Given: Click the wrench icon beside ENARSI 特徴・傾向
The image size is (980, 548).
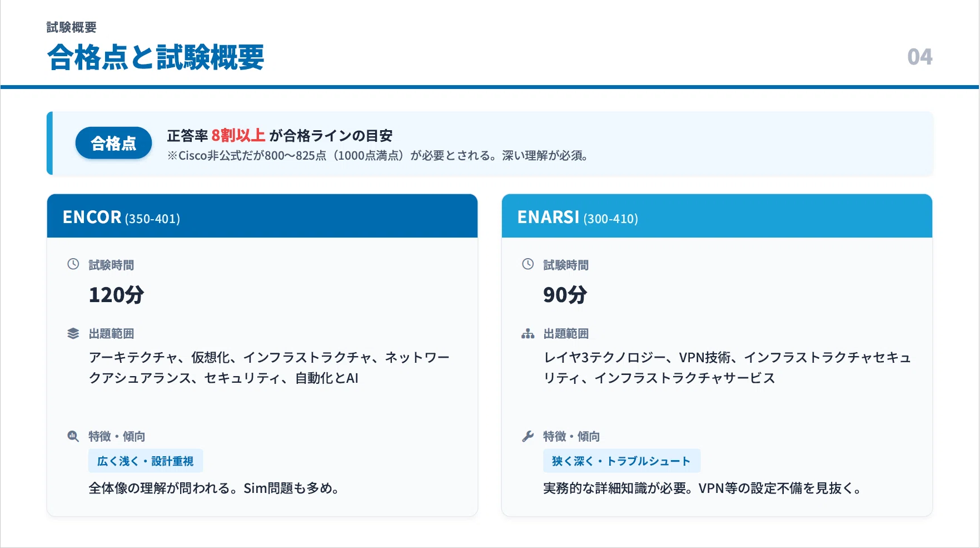Looking at the screenshot, I should click(528, 436).
